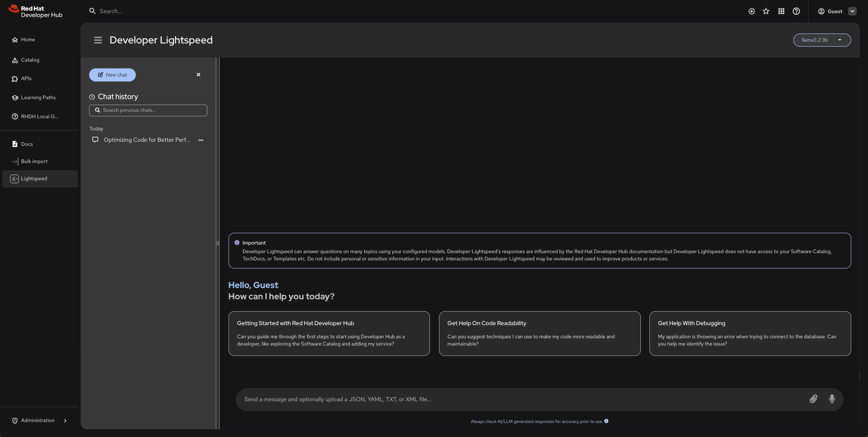Open options menu for Optimizing Code chat
Image resolution: width=868 pixels, height=437 pixels.
[x=201, y=140]
